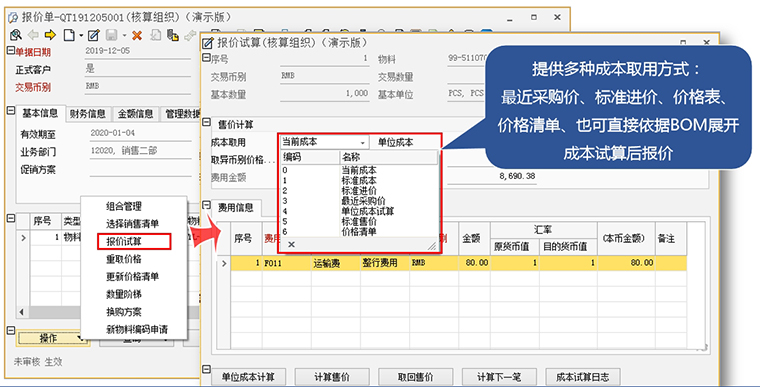Click left arrow of quotation grid scrollbar
This screenshot has width=760, height=387.
pos(21,312)
